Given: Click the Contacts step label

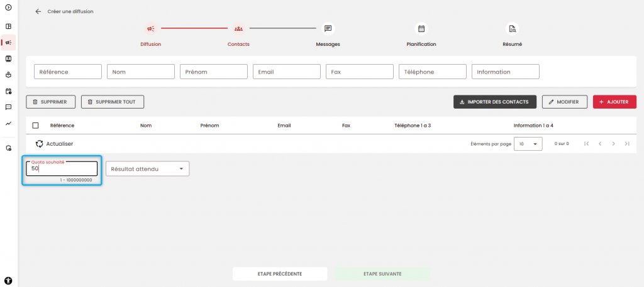Looking at the screenshot, I should coord(238,45).
